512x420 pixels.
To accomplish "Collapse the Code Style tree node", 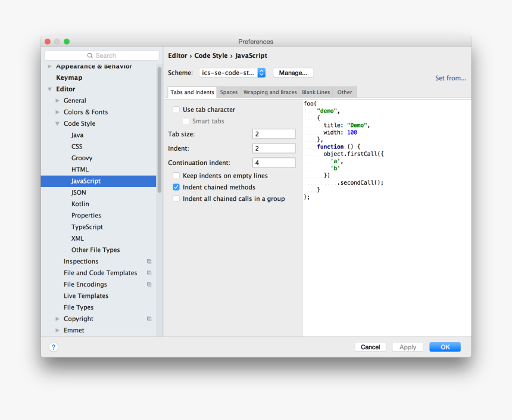I will (x=58, y=124).
